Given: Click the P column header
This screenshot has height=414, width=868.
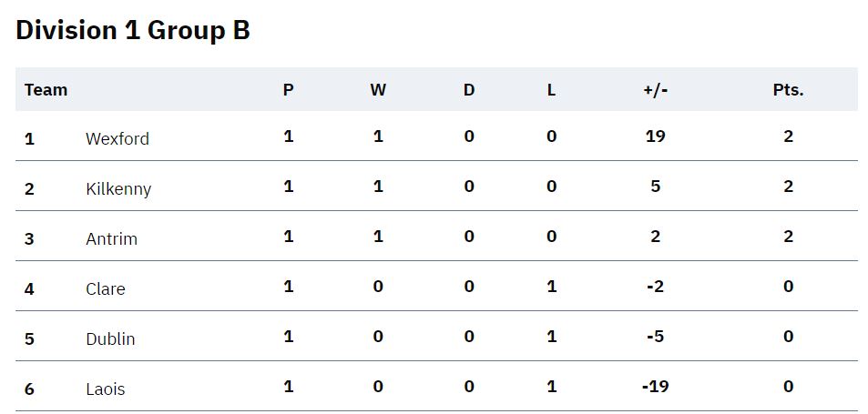Looking at the screenshot, I should [x=289, y=89].
